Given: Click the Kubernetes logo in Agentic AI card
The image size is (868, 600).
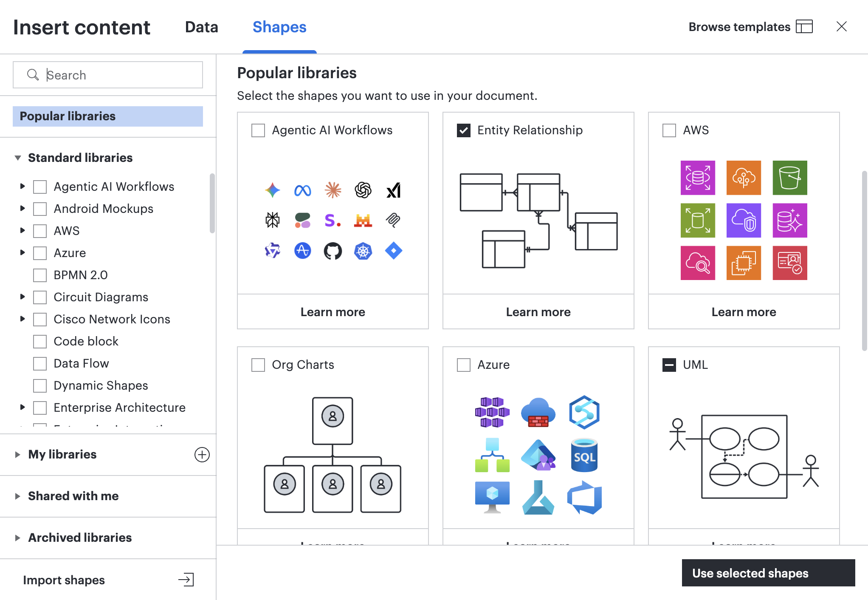Looking at the screenshot, I should coord(363,251).
